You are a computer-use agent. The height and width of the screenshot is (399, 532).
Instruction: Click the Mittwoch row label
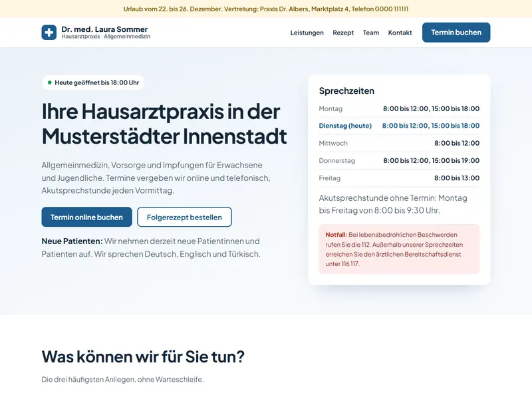coord(333,143)
